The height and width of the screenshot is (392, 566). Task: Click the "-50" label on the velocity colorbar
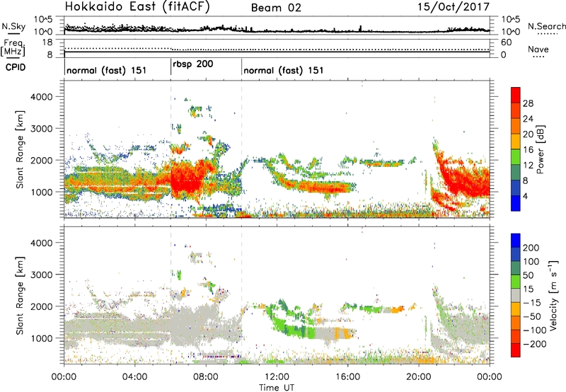point(532,316)
